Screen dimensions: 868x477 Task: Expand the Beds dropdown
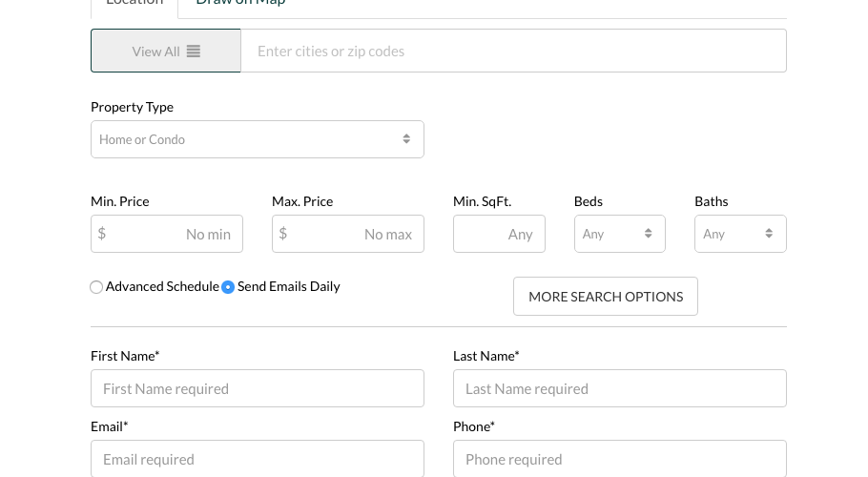tap(619, 234)
